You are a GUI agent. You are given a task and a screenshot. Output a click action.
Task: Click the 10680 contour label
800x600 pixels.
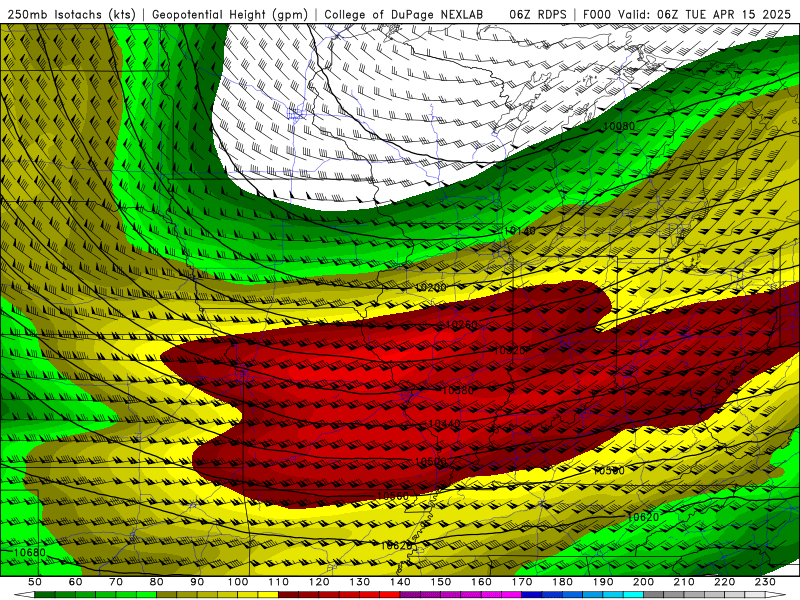30,553
